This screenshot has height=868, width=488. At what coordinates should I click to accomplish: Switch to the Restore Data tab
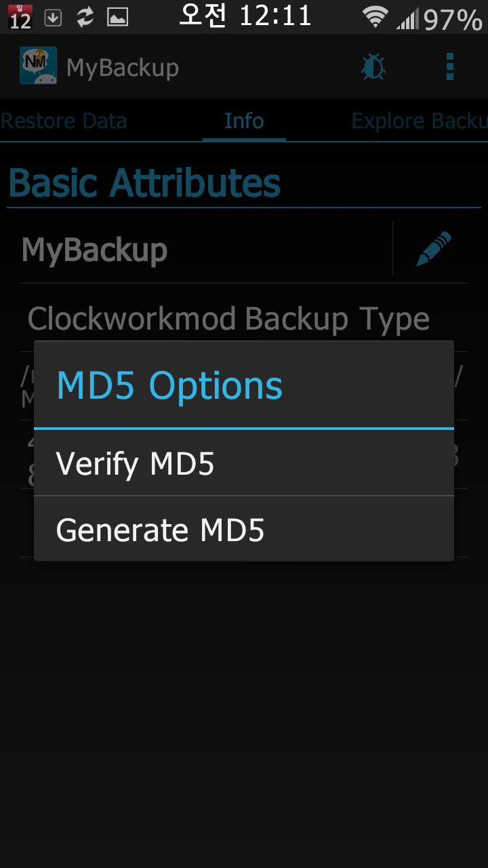64,121
